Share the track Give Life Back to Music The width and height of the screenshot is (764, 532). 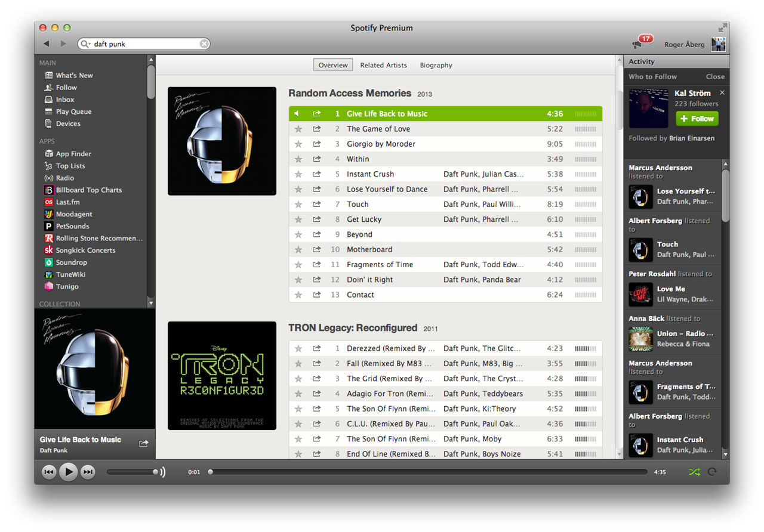318,113
